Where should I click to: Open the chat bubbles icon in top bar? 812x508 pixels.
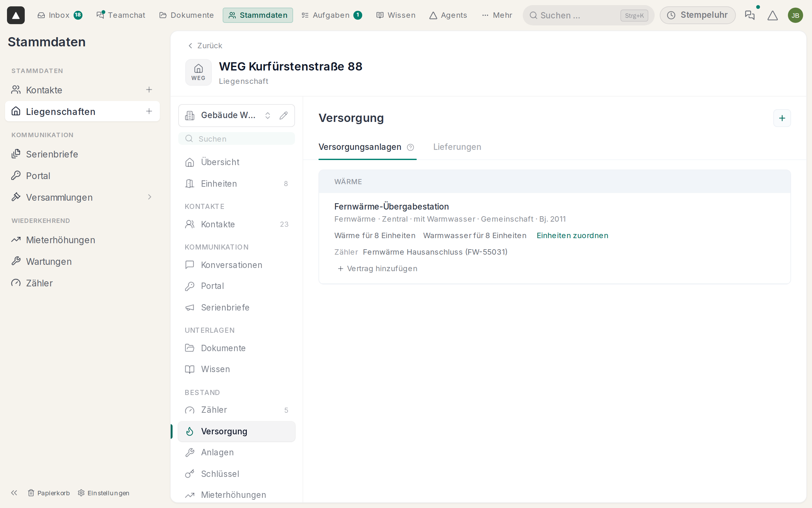750,15
